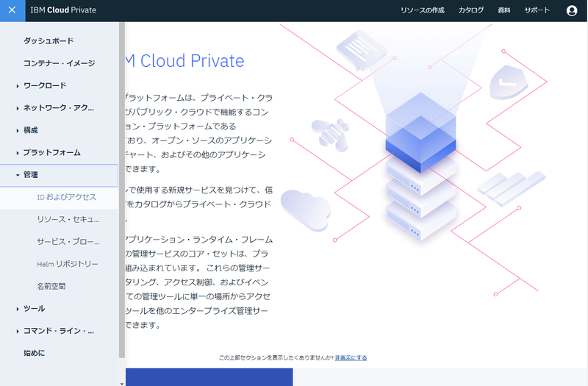This screenshot has width=588, height=386.
Task: Open コンテナー・イメージ in the sidebar
Action: pos(60,63)
